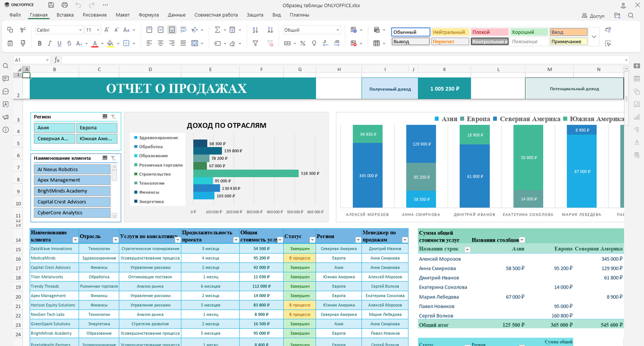This screenshot has width=644, height=346.
Task: Click the Redo arrow in the title bar
Action: 92,5
